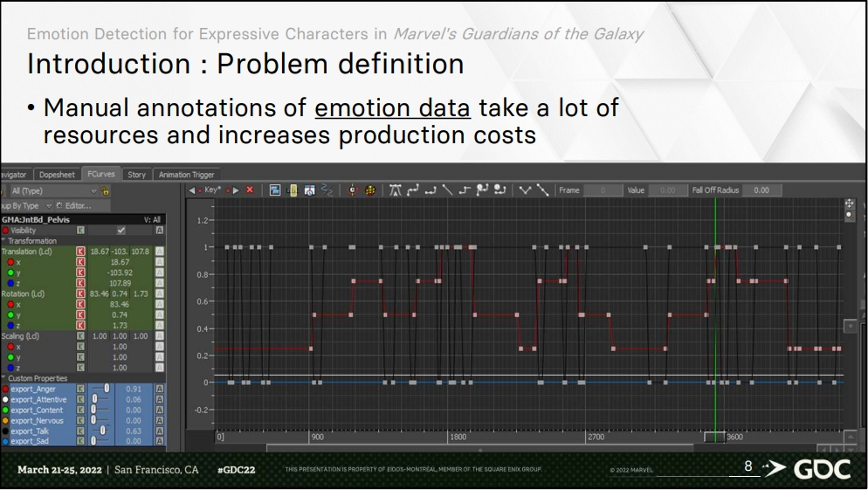The width and height of the screenshot is (868, 490).
Task: Click the K key button on the Translation (Lcl) row
Action: point(80,252)
